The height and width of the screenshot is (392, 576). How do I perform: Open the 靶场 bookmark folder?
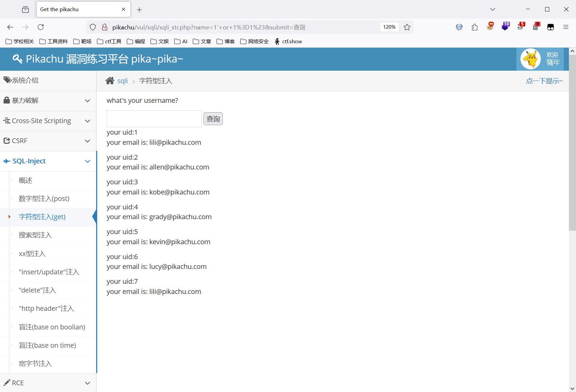[82, 41]
